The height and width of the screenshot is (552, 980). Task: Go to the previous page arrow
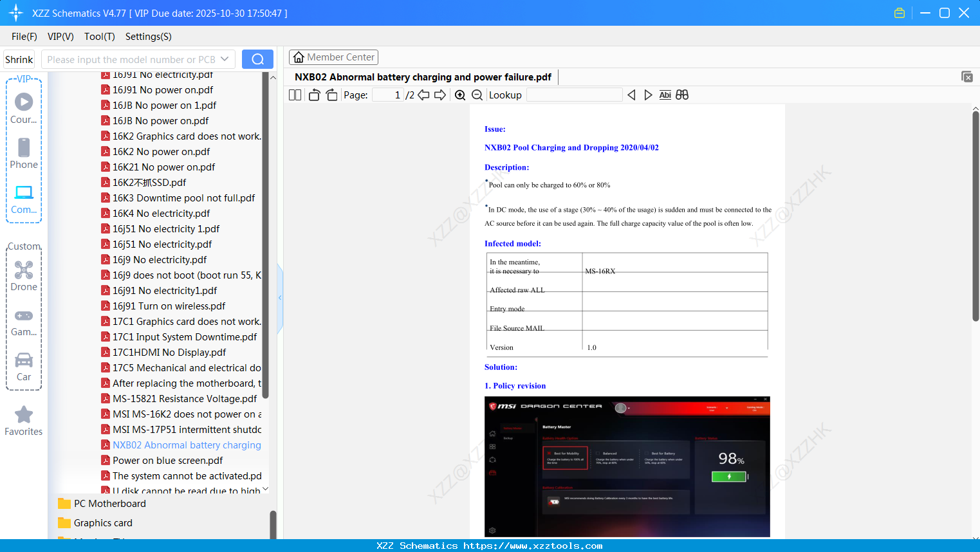point(423,95)
